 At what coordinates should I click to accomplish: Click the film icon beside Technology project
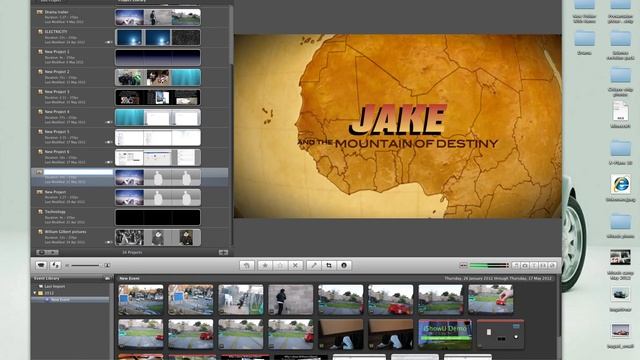click(40, 212)
